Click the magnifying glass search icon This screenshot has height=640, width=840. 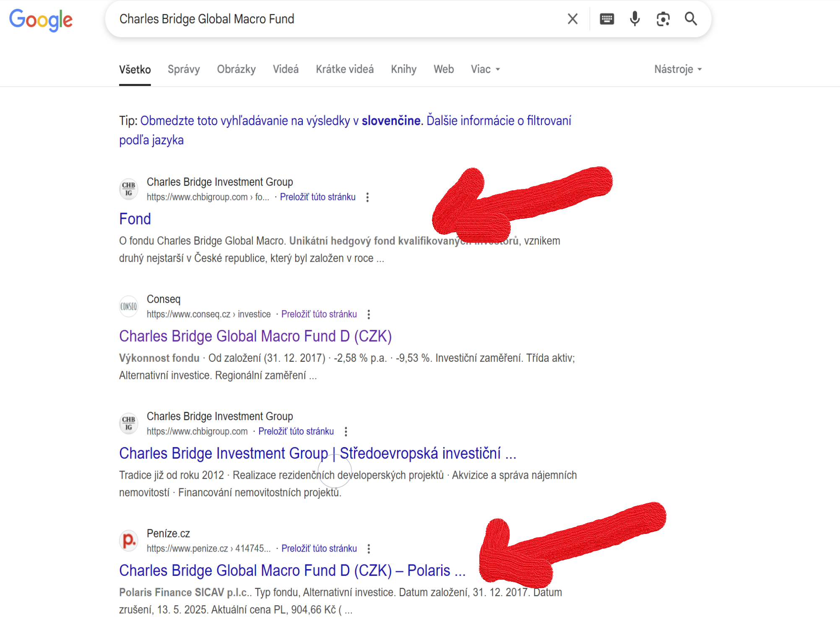point(691,19)
